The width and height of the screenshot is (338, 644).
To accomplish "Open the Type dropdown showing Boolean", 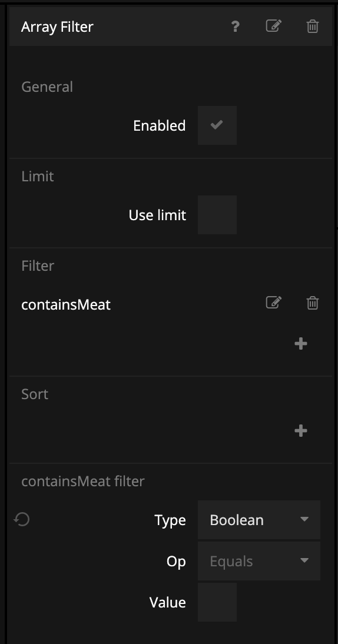I will (259, 520).
